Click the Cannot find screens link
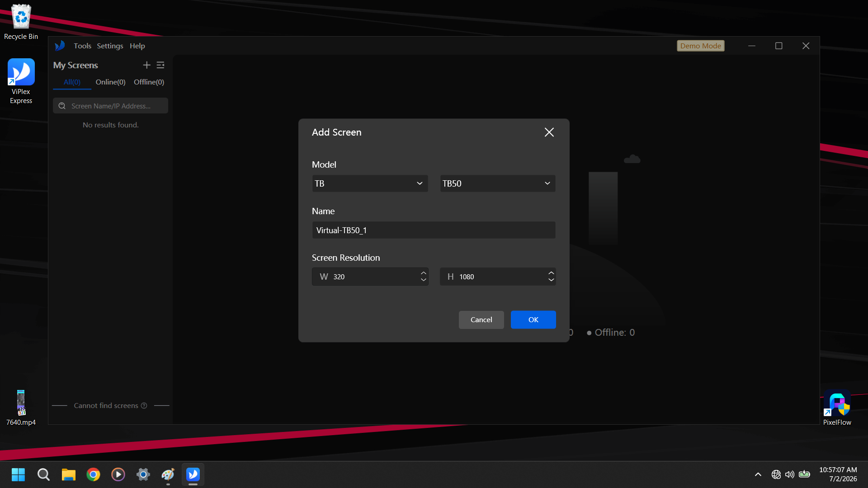This screenshot has width=868, height=488. 106,406
